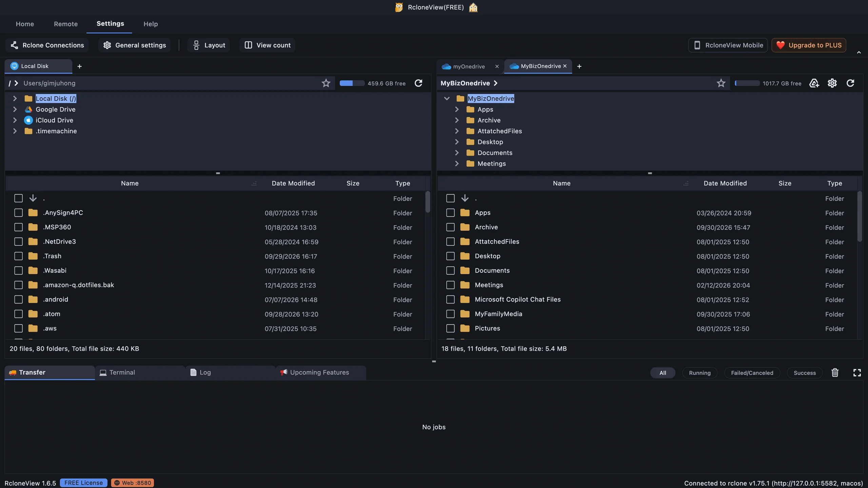Add new tab next to MyBizOnedrive
Image resolution: width=868 pixels, height=488 pixels.
tap(579, 66)
